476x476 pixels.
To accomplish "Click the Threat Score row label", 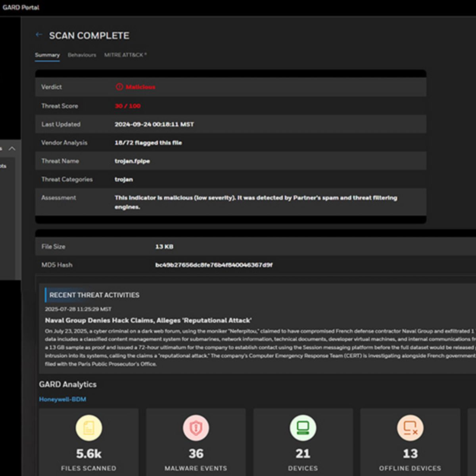I will 59,106.
